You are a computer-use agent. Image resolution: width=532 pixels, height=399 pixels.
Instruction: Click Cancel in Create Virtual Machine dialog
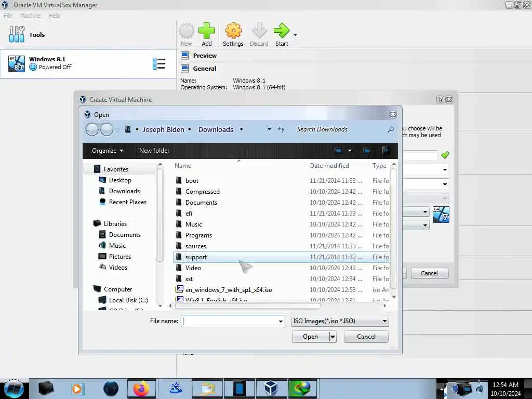pos(429,273)
